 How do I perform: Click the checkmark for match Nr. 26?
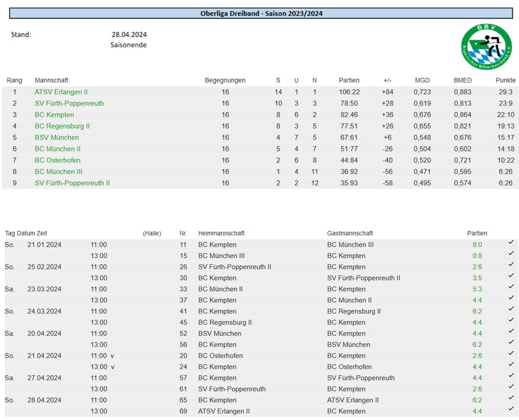click(511, 264)
